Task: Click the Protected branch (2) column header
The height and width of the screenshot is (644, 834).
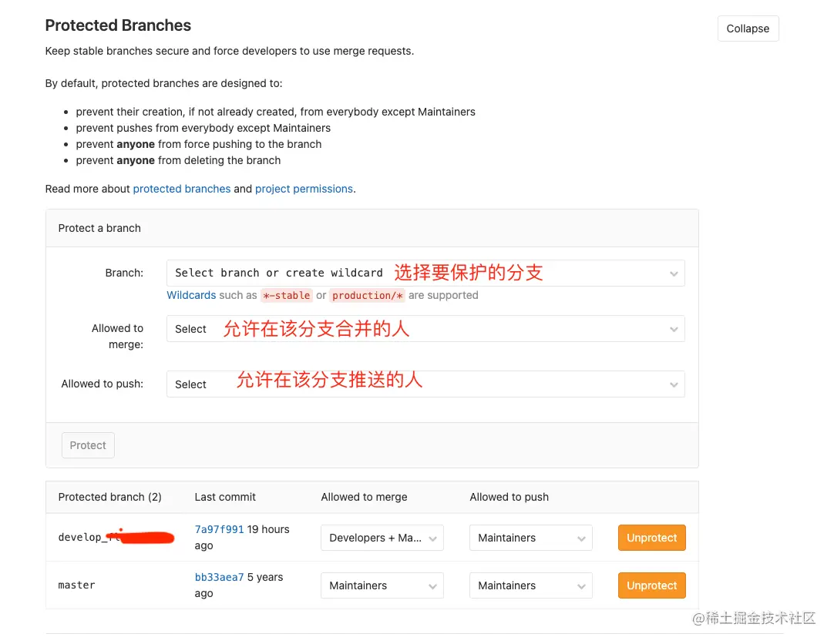Action: (x=109, y=497)
